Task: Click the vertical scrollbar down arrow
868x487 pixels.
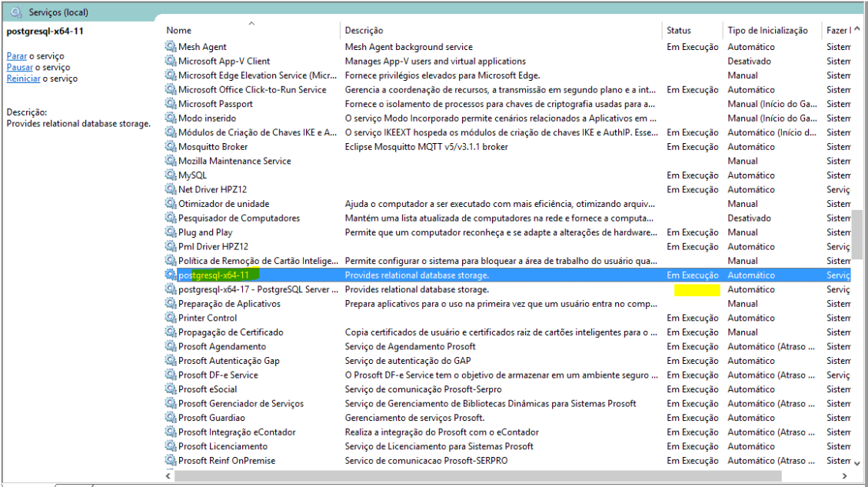Action: coord(857,463)
